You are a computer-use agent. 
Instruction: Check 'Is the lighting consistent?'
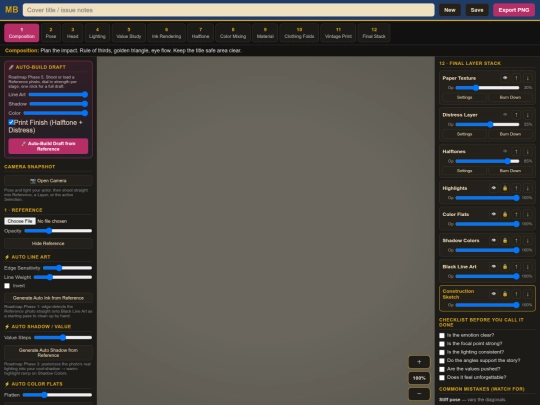point(442,352)
